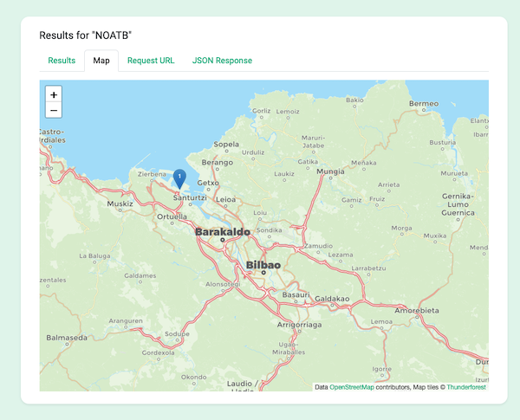Image resolution: width=520 pixels, height=420 pixels.
Task: Click the Results for "NOATB" heading
Action: (x=86, y=36)
